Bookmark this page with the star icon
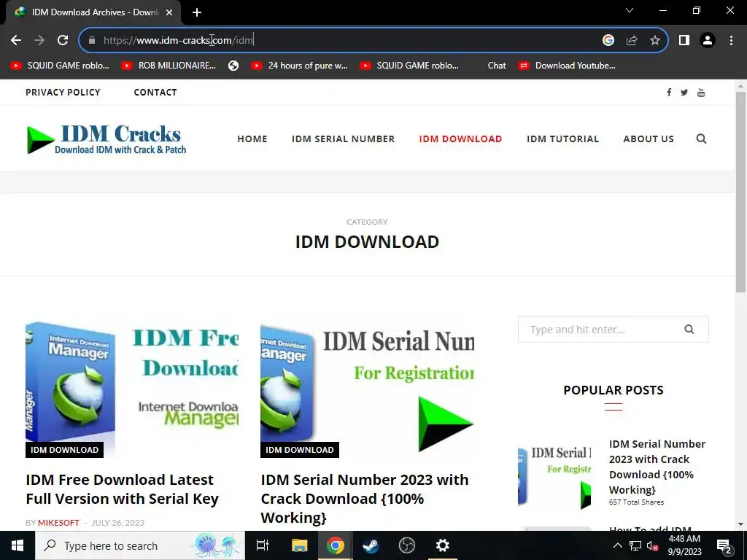This screenshot has height=560, width=747. [x=655, y=41]
